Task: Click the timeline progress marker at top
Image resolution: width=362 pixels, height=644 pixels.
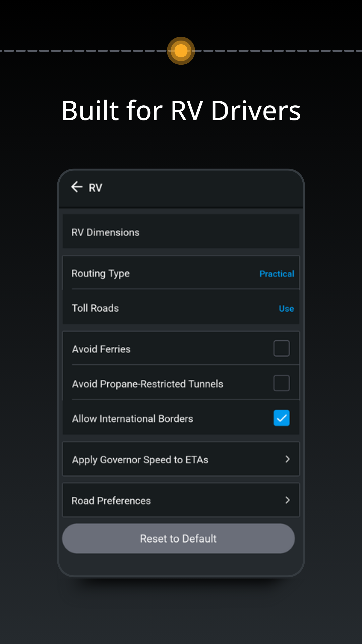Action: pyautogui.click(x=181, y=51)
